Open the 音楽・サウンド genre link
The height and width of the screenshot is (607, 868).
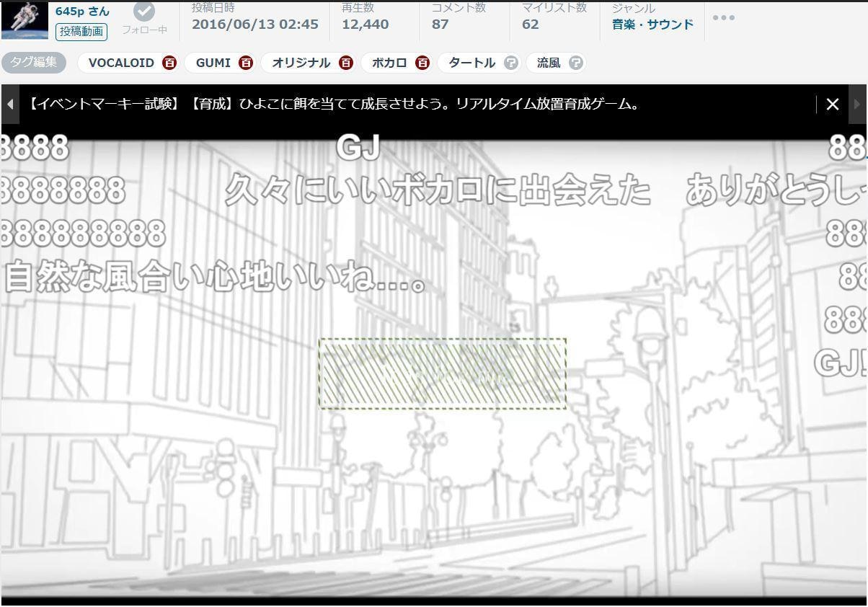pos(652,25)
